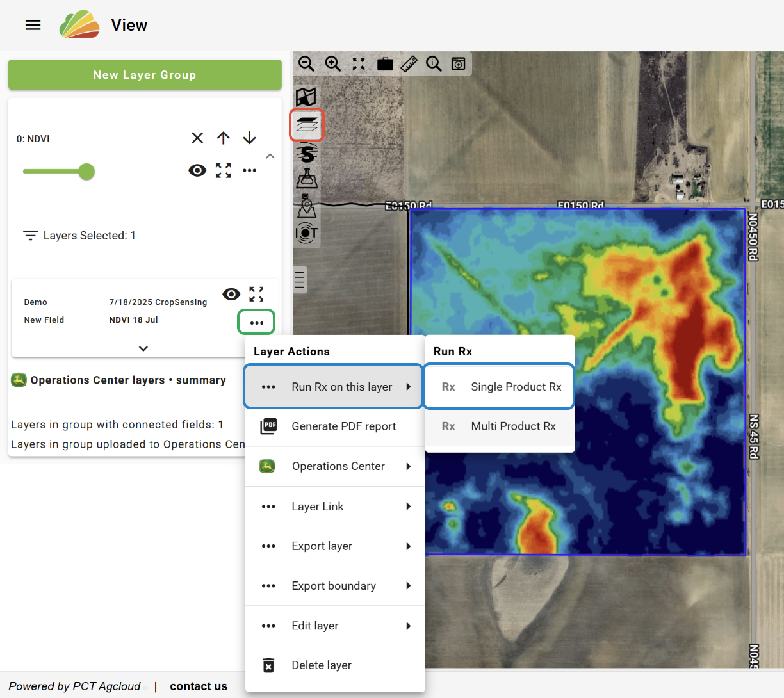784x698 pixels.
Task: Toggle NDVI group visibility eye
Action: point(197,170)
